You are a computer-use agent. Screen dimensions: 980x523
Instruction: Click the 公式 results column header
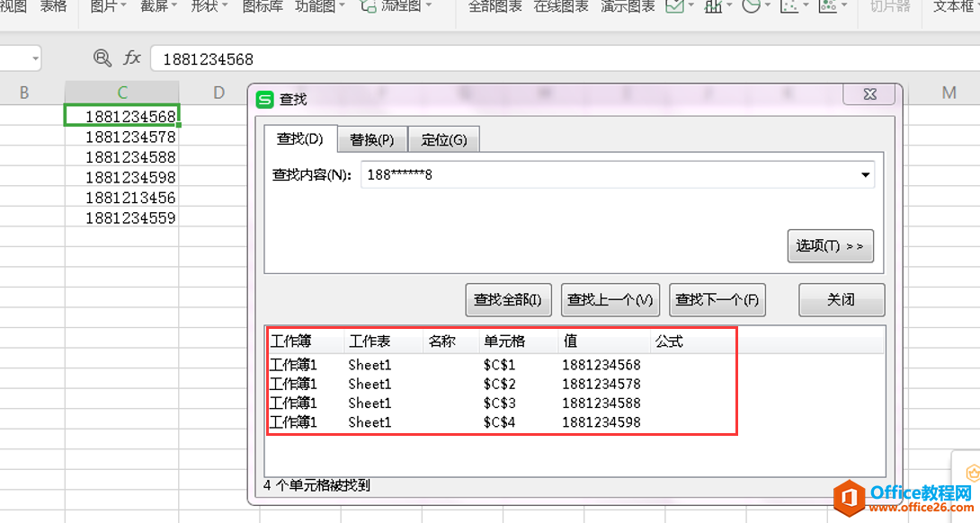point(692,341)
